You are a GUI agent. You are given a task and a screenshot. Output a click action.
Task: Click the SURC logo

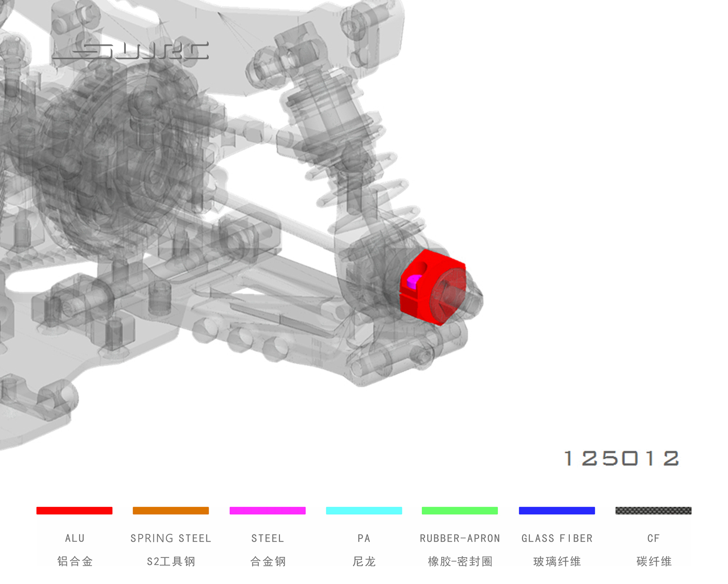click(131, 51)
